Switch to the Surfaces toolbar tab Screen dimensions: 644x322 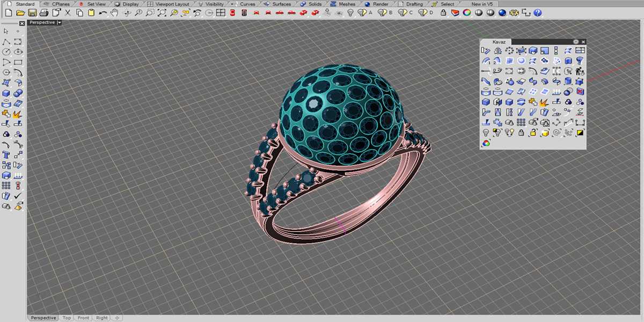coord(278,4)
